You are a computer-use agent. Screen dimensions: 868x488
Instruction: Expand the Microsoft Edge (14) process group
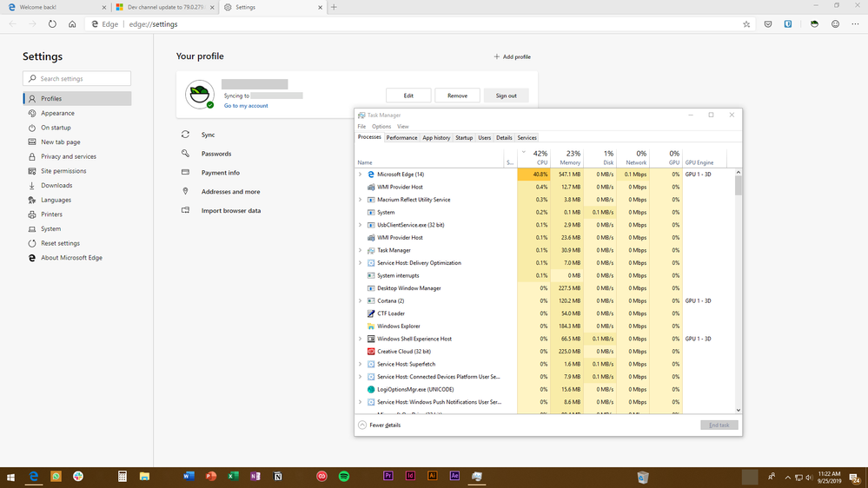361,175
